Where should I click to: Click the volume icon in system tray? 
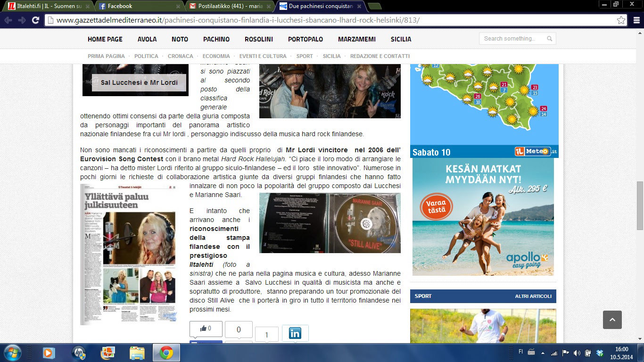[577, 353]
